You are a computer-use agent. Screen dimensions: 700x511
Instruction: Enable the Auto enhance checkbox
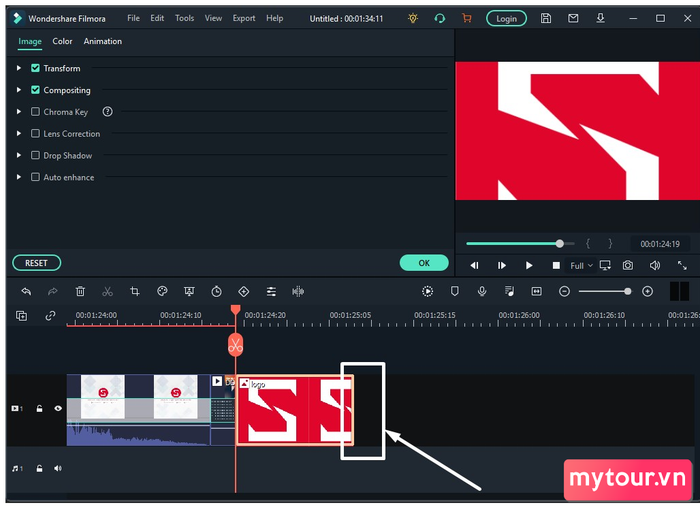point(35,177)
